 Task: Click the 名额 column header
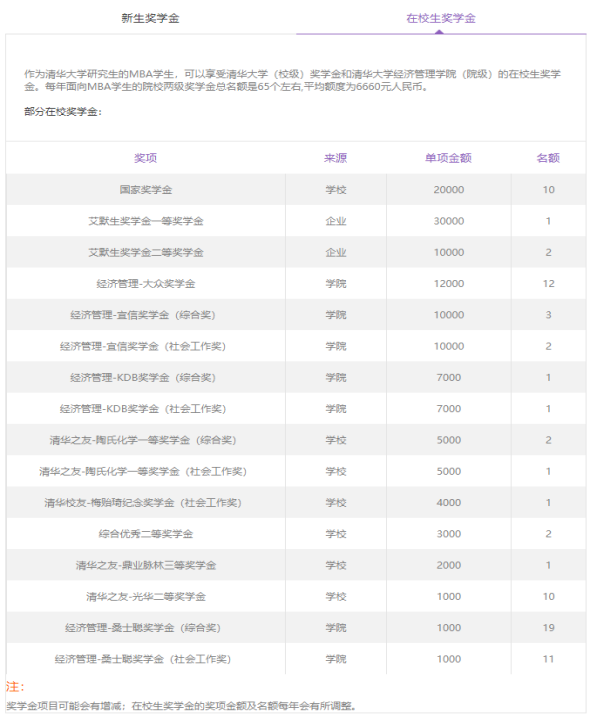point(548,158)
